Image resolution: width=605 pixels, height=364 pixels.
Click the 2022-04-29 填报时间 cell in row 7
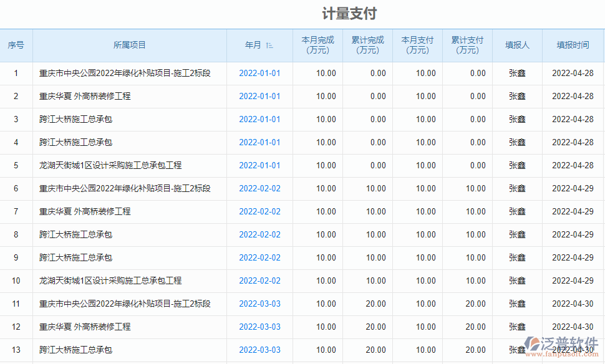pyautogui.click(x=573, y=212)
